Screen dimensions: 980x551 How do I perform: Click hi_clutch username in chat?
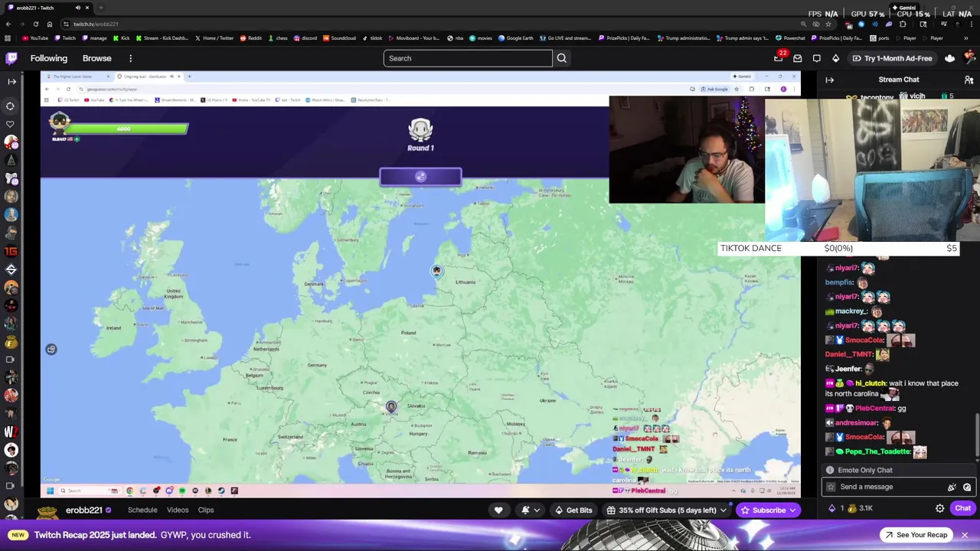coord(871,383)
